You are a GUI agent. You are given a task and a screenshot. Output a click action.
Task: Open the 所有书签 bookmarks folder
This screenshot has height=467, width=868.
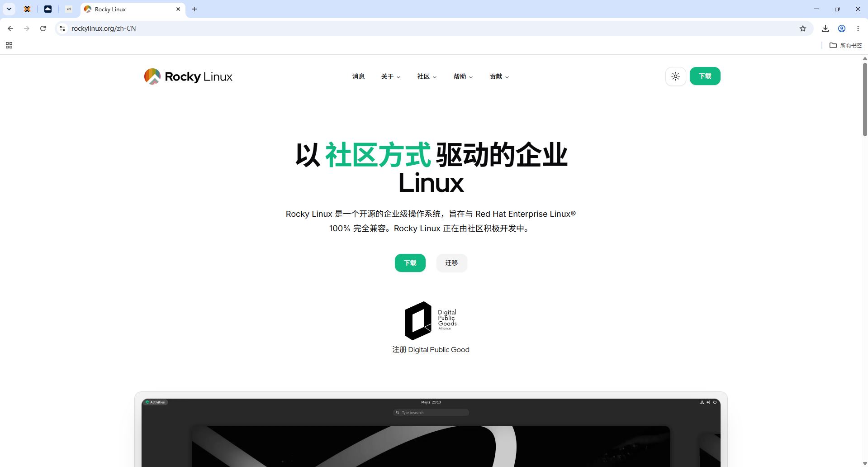(846, 45)
